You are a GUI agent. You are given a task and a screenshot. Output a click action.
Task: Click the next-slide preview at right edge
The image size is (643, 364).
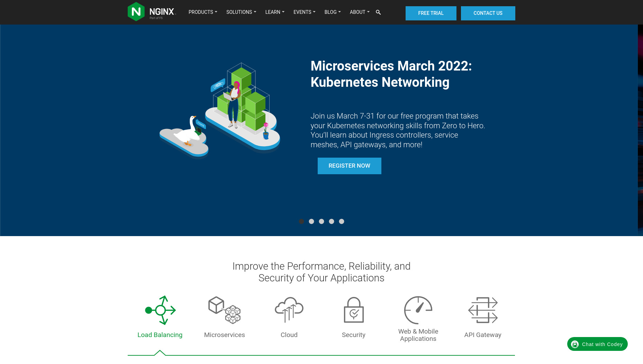tap(640, 130)
